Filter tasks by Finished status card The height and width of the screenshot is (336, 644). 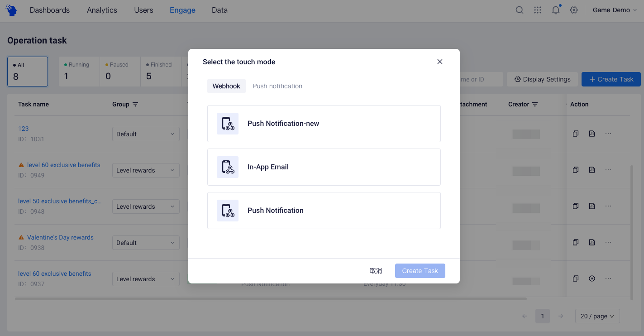[x=161, y=72]
